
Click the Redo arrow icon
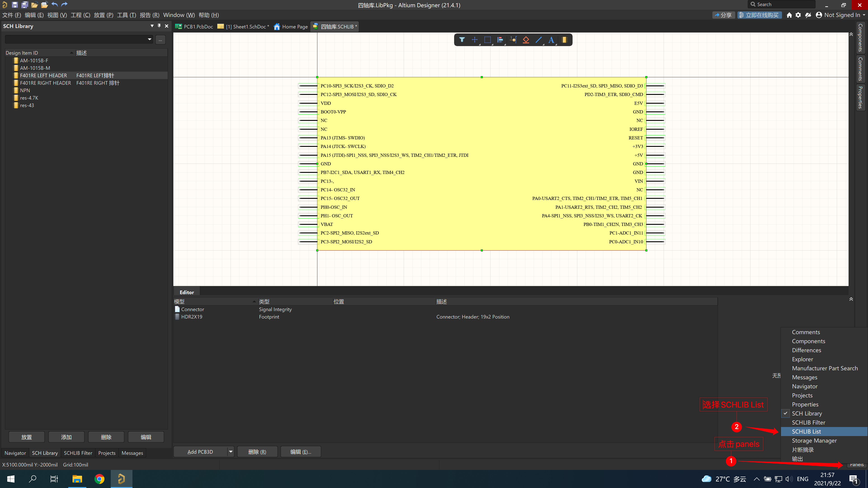(x=64, y=4)
